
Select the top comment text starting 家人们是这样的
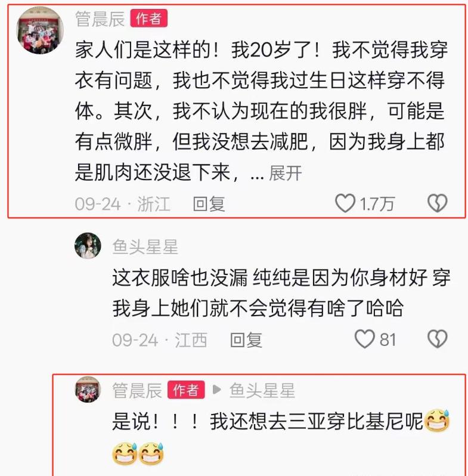tap(261, 111)
